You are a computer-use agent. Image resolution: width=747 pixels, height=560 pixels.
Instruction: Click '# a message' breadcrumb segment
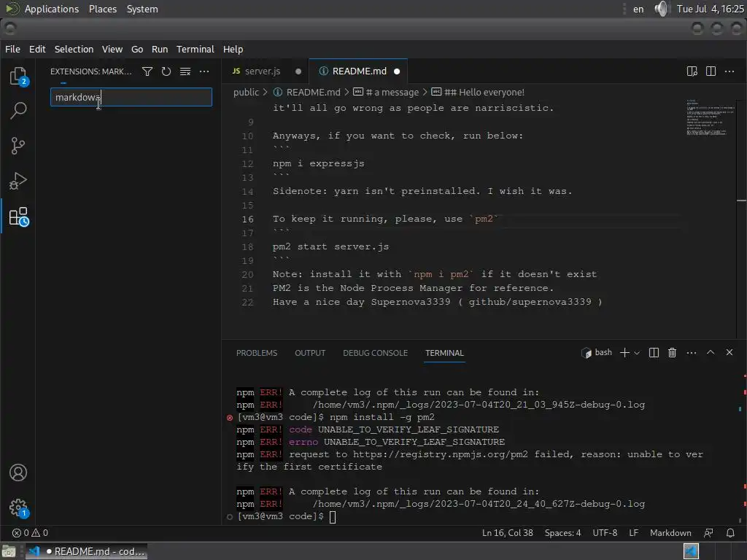tap(392, 93)
